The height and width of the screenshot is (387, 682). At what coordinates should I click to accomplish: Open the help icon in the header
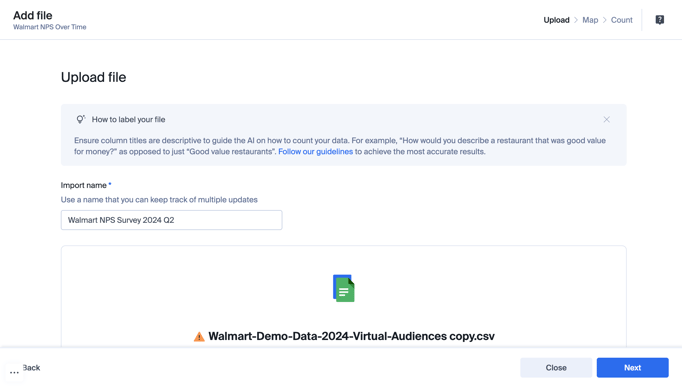coord(659,20)
